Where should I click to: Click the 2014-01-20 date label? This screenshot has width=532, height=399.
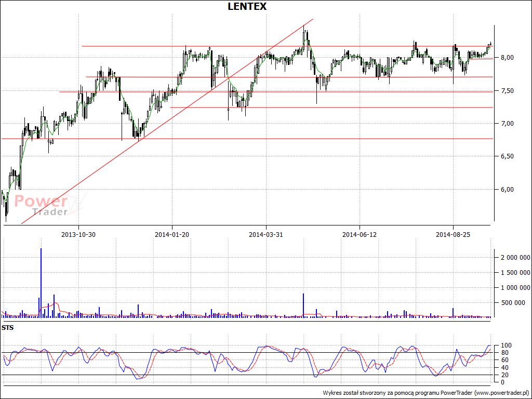pos(172,234)
